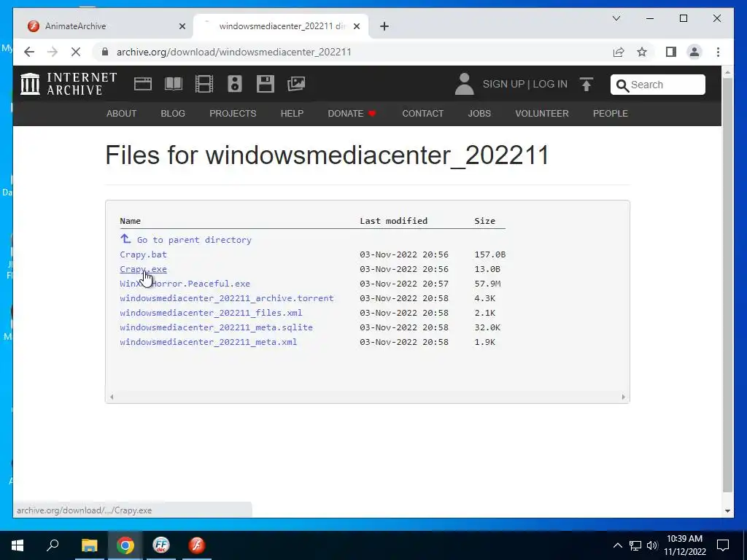Click the LOG IN link
747x560 pixels.
click(550, 84)
